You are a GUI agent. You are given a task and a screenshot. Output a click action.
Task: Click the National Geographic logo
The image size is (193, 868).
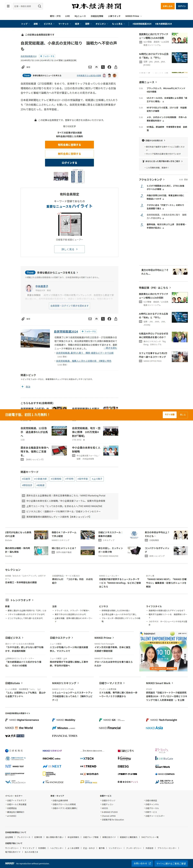(x=49, y=774)
